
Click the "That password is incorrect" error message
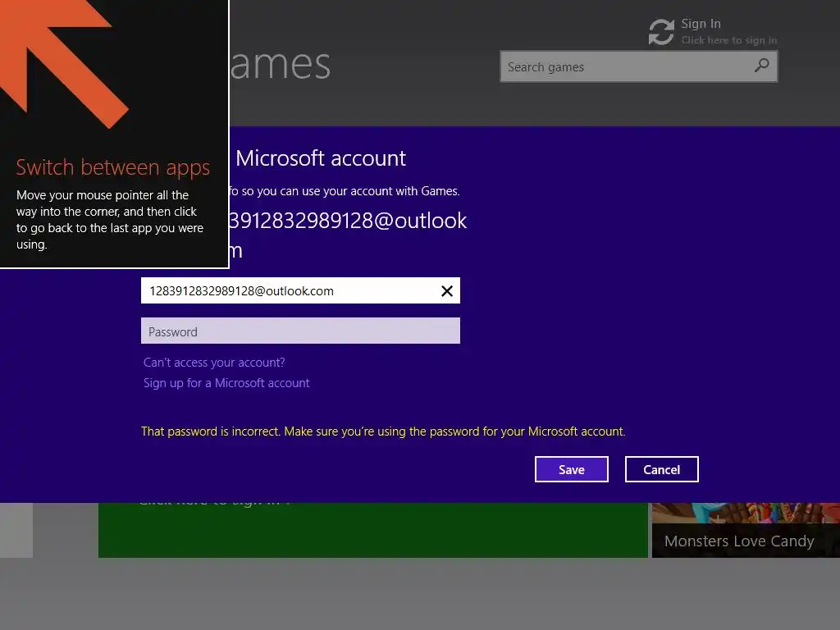click(383, 431)
